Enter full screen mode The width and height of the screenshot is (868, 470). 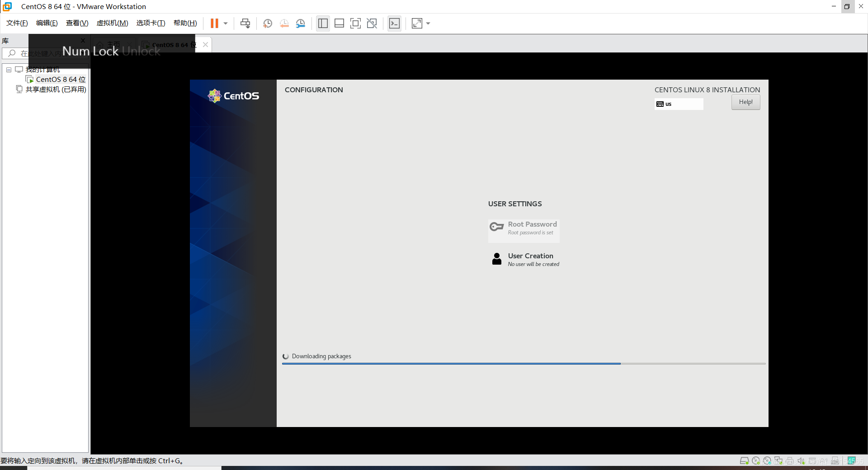(355, 23)
